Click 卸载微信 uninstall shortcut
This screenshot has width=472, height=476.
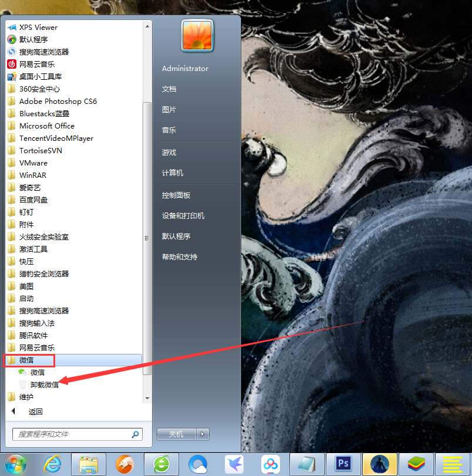(44, 385)
